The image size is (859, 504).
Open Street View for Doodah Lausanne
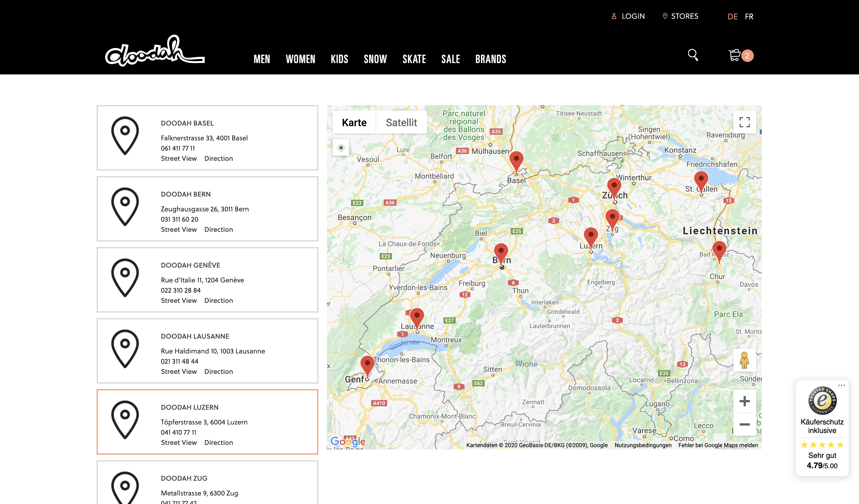pos(179,371)
